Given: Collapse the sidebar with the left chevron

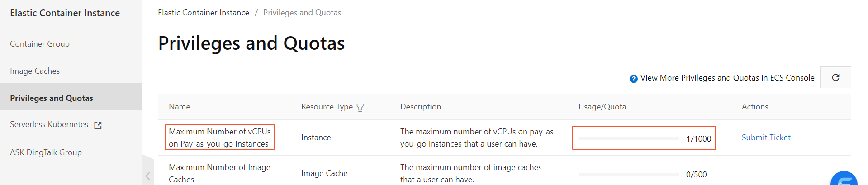Looking at the screenshot, I should (147, 176).
